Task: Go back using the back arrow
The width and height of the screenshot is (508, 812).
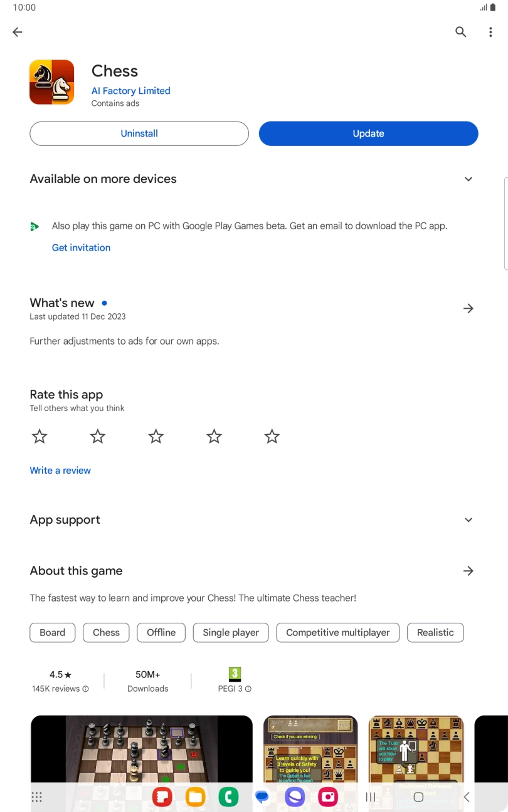Action: click(x=17, y=32)
